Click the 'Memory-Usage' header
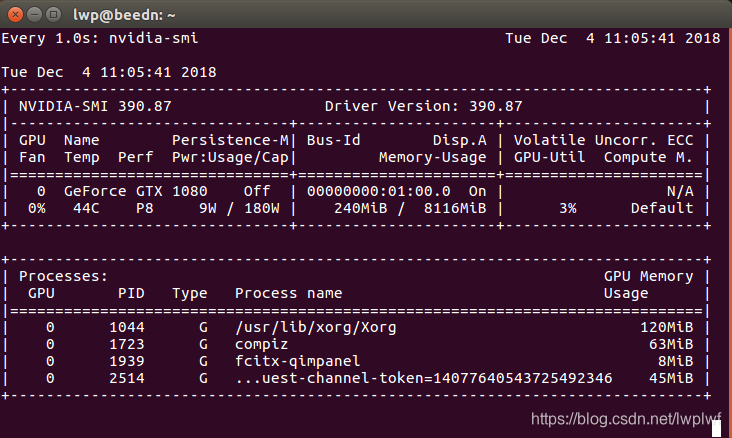 tap(433, 157)
